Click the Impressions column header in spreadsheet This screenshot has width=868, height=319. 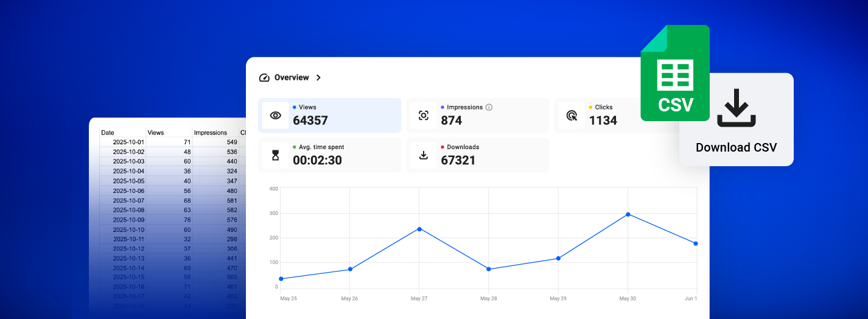coord(210,133)
